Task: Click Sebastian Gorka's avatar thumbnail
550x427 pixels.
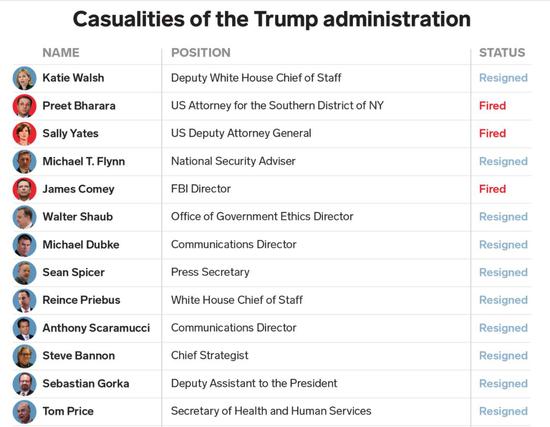Action: click(x=24, y=383)
